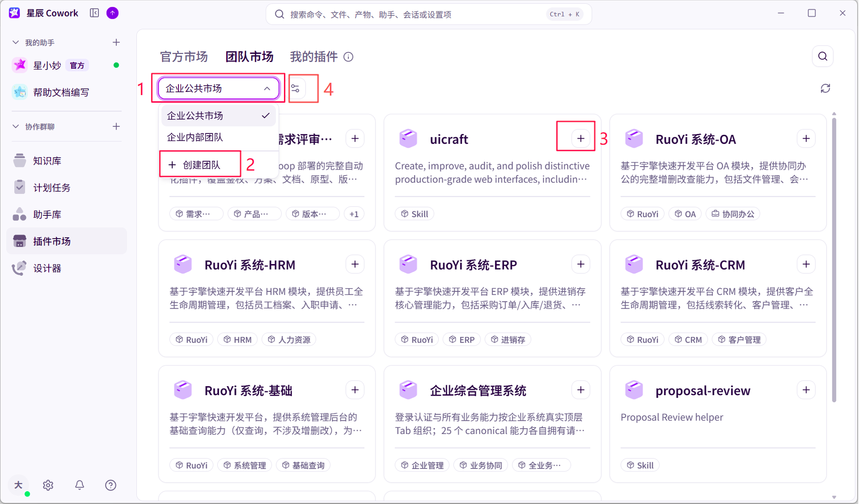
Task: Select 企业公共市场 from the dropdown list
Action: (x=218, y=115)
